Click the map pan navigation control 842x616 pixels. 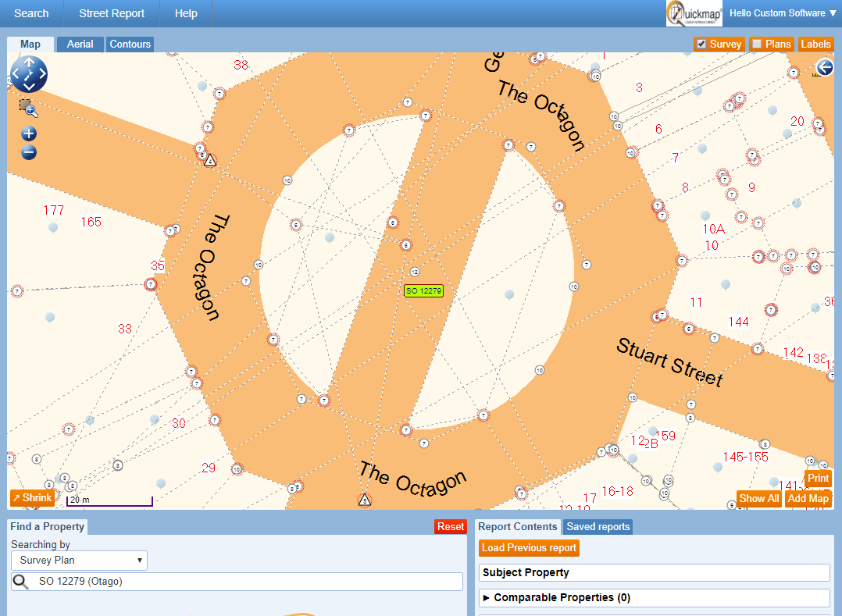pos(29,74)
